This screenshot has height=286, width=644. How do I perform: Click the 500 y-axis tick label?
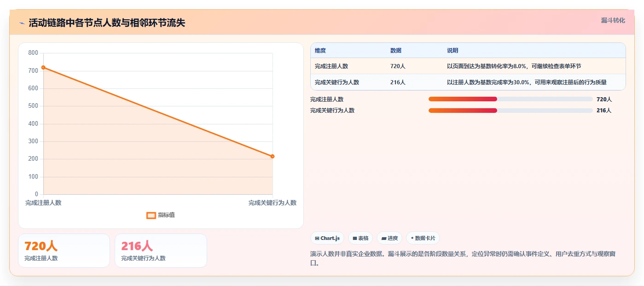[x=33, y=106]
